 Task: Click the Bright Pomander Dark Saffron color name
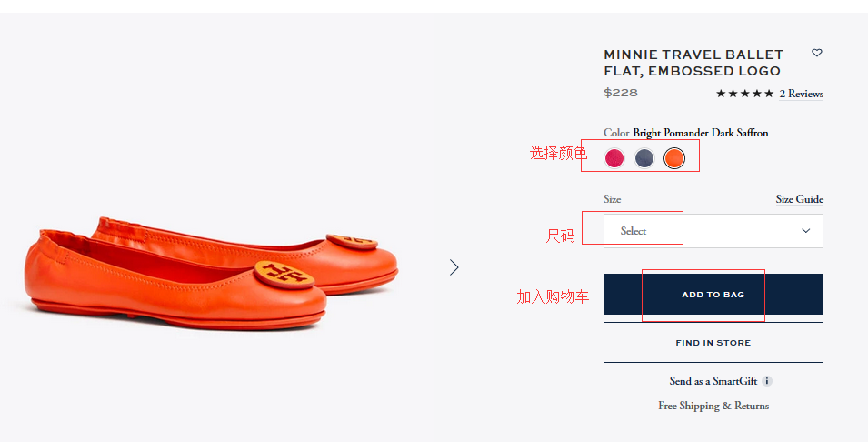point(700,133)
